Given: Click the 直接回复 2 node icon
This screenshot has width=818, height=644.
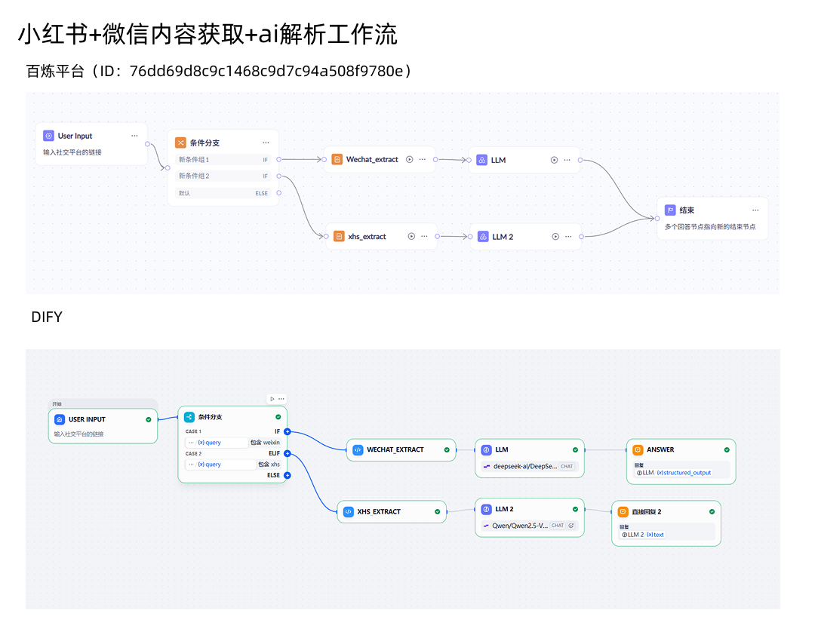Looking at the screenshot, I should point(623,511).
